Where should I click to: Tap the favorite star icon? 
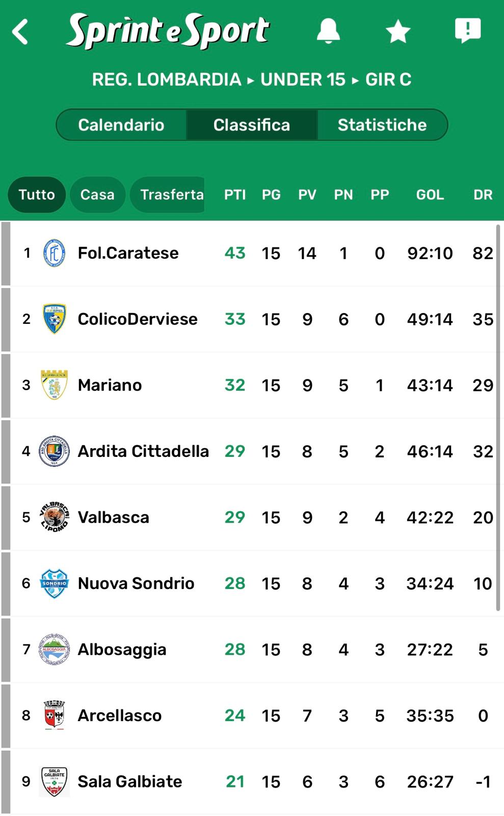pos(398,32)
